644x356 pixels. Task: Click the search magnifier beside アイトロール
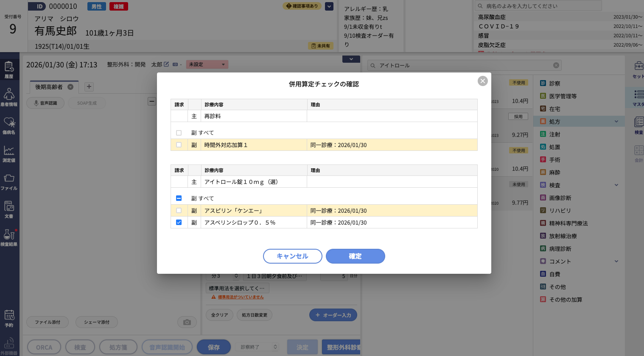tap(373, 66)
